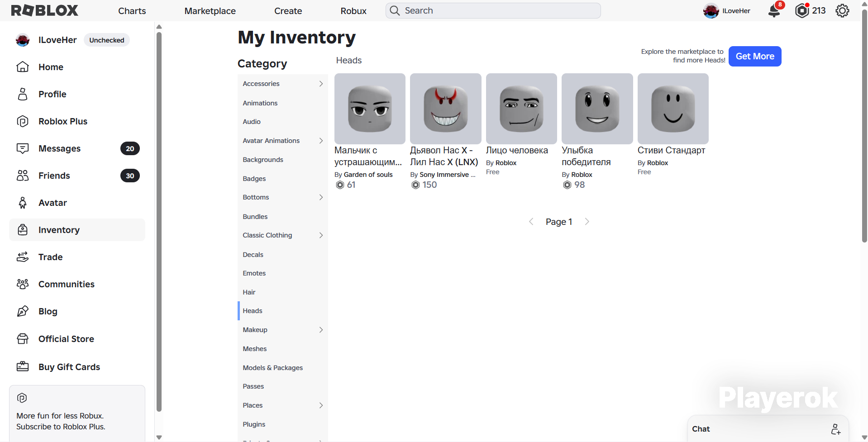Open the Стиви Стандарт item title
Viewport: 868px width, 442px height.
(x=671, y=150)
